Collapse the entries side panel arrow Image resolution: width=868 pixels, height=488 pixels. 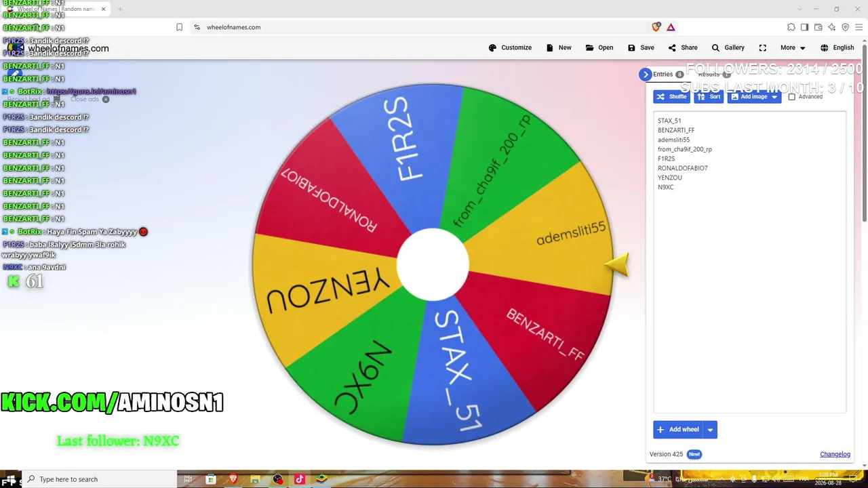[645, 75]
